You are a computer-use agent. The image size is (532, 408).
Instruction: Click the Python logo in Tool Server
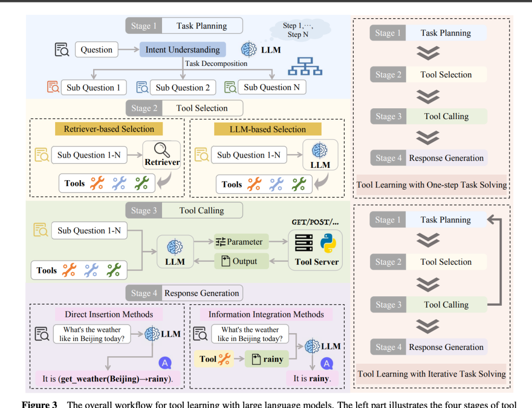[x=328, y=243]
